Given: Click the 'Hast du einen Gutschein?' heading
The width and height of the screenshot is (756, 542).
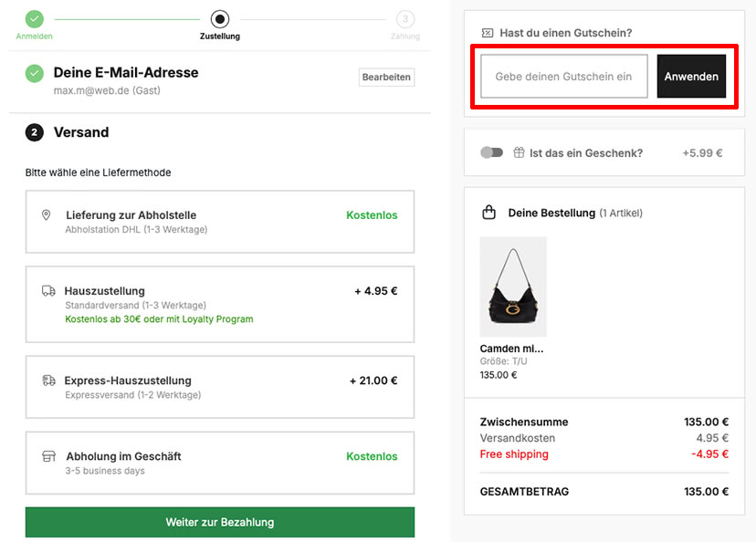Looking at the screenshot, I should tap(565, 33).
